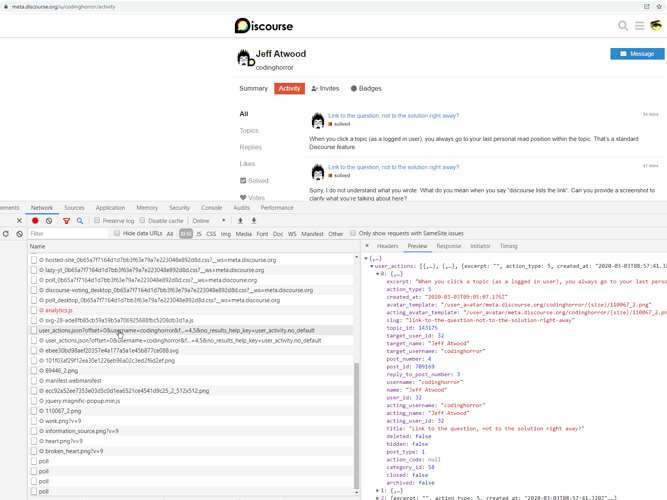Enable Only show requests with SameSite issues
667x500 pixels.
(353, 233)
